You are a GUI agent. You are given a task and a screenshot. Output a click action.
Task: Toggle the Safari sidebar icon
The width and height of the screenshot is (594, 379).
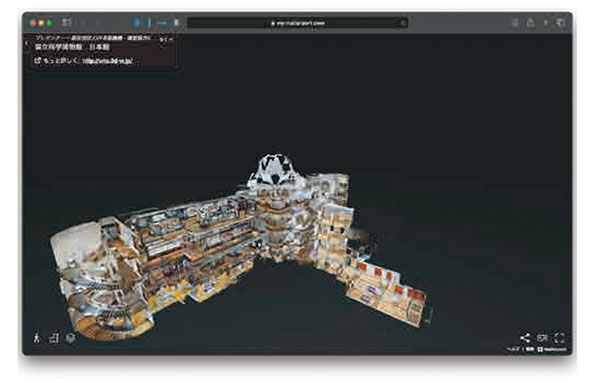pos(67,23)
